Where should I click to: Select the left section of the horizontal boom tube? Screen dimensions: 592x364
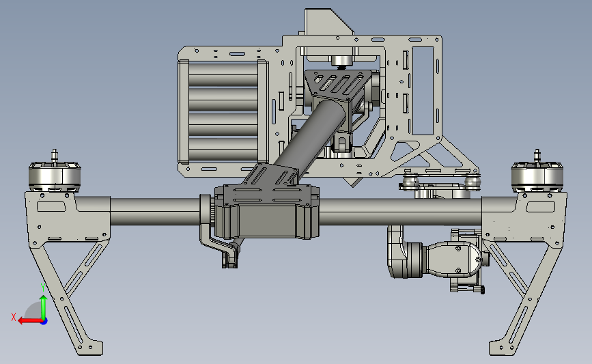coord(155,211)
